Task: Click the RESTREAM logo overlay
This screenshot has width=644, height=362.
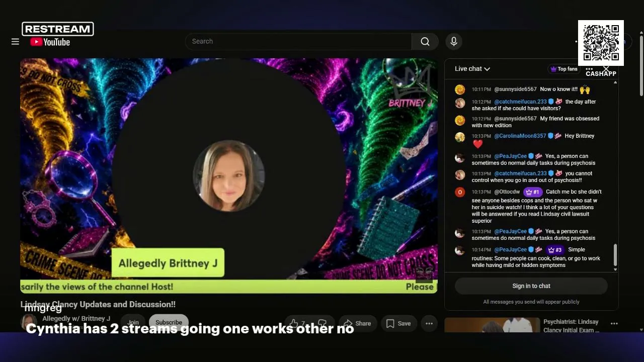Action: 58,29
